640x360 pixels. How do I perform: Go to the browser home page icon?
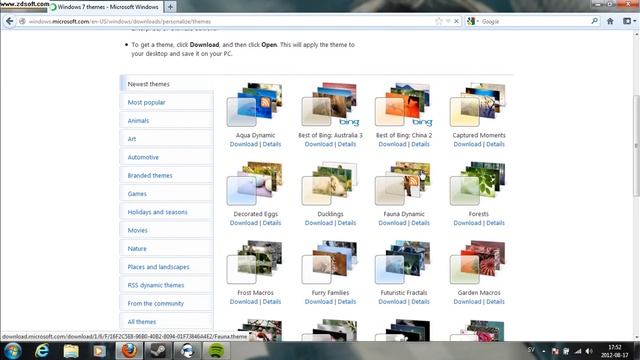(610, 21)
